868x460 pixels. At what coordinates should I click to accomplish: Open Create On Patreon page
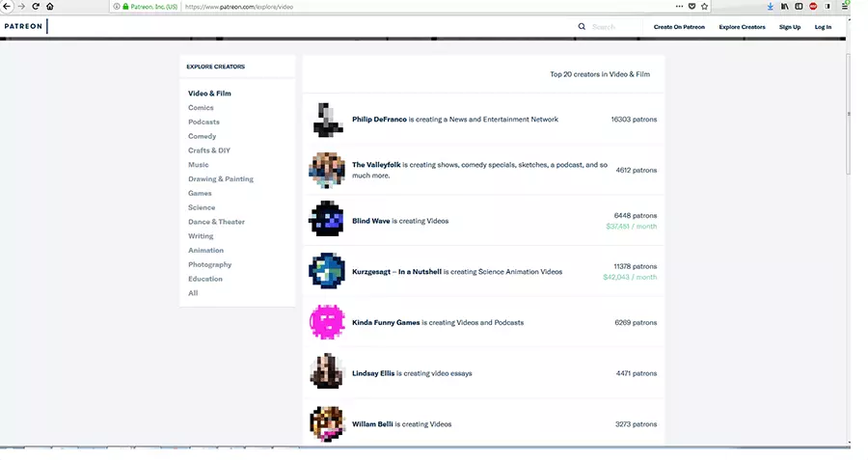coord(679,27)
